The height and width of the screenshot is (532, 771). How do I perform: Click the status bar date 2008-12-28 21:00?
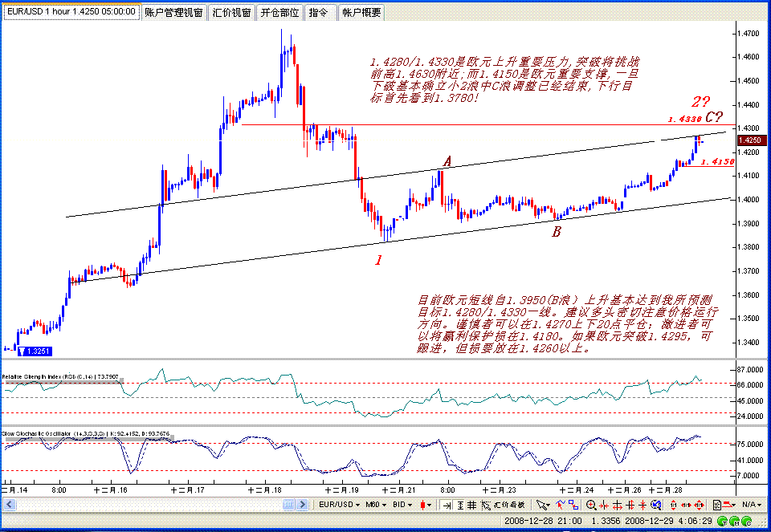[543, 521]
